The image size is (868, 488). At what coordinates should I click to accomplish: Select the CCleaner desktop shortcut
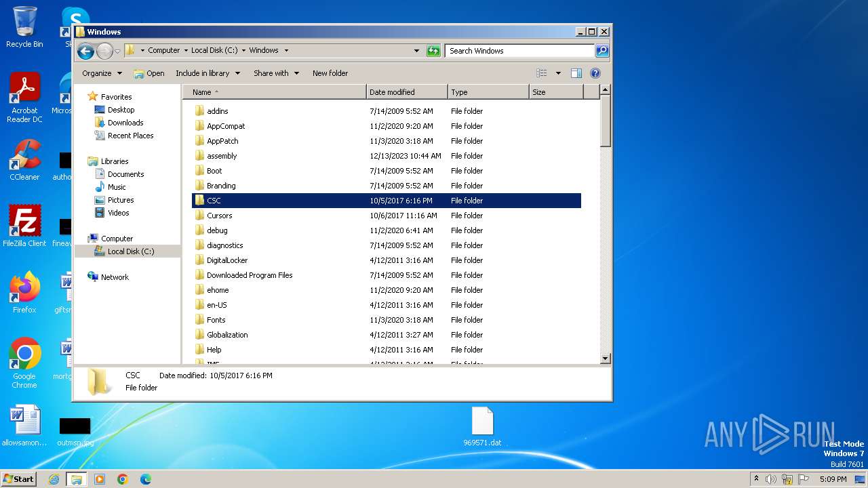(24, 160)
